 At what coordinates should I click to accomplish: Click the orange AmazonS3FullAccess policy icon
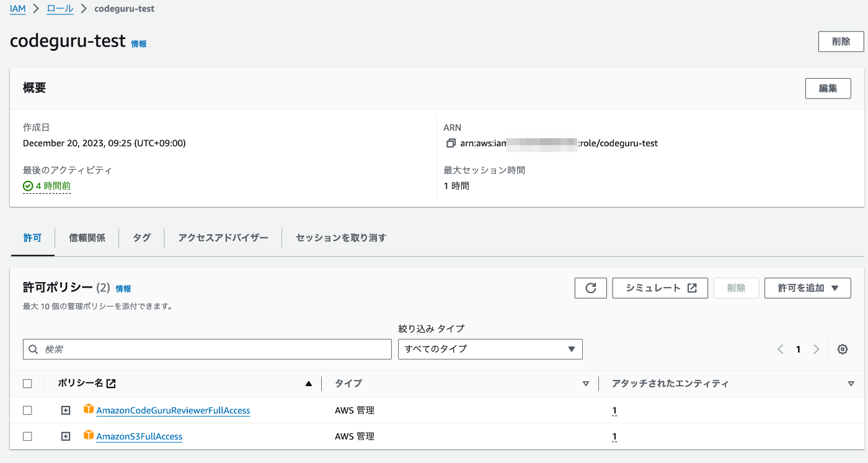(x=89, y=436)
